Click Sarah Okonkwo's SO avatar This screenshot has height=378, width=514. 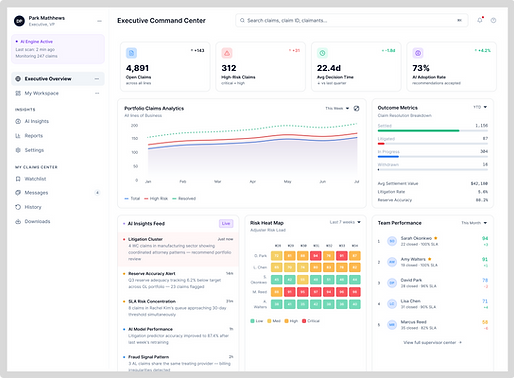click(x=392, y=241)
